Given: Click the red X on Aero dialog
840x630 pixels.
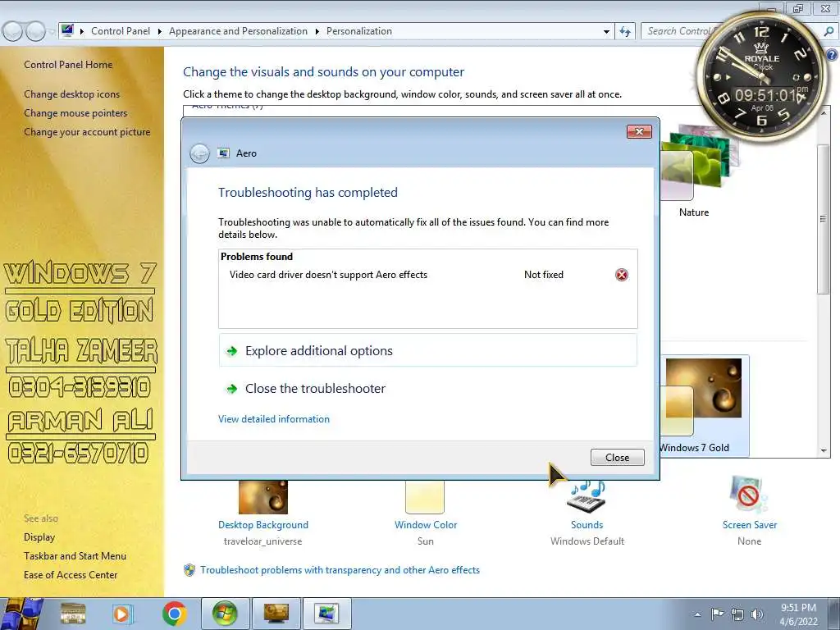Looking at the screenshot, I should (639, 132).
